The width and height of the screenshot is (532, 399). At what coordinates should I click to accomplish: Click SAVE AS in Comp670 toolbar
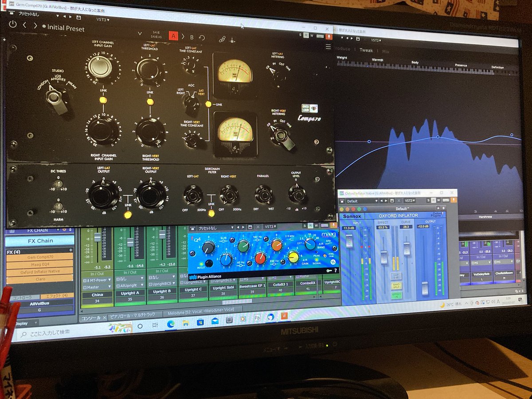click(x=156, y=36)
